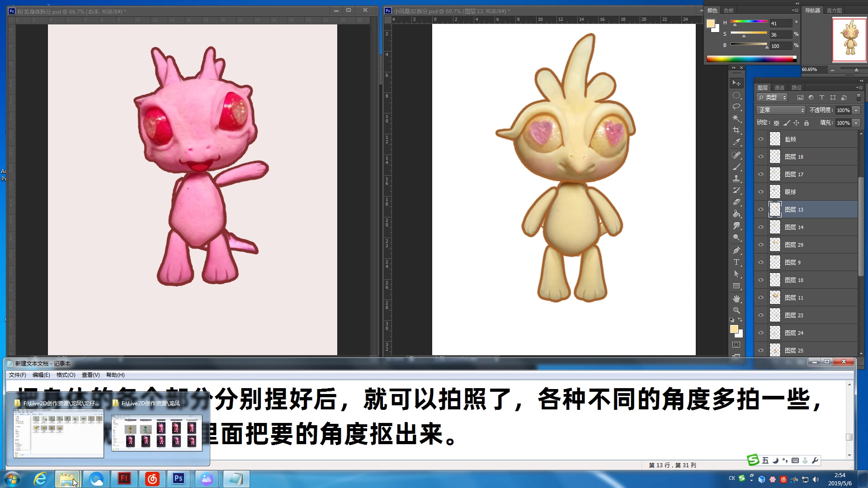This screenshot has height=488, width=868.
Task: Open the blend mode 正常 dropdown
Action: [781, 110]
